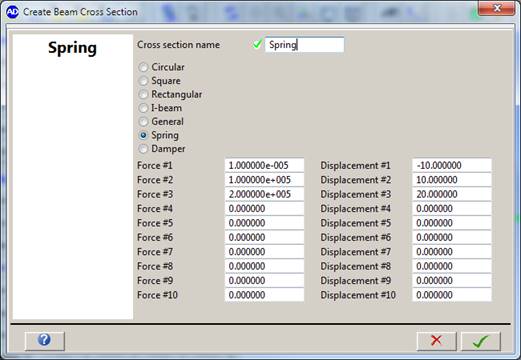Click the green validation check beside the name field

pos(257,44)
